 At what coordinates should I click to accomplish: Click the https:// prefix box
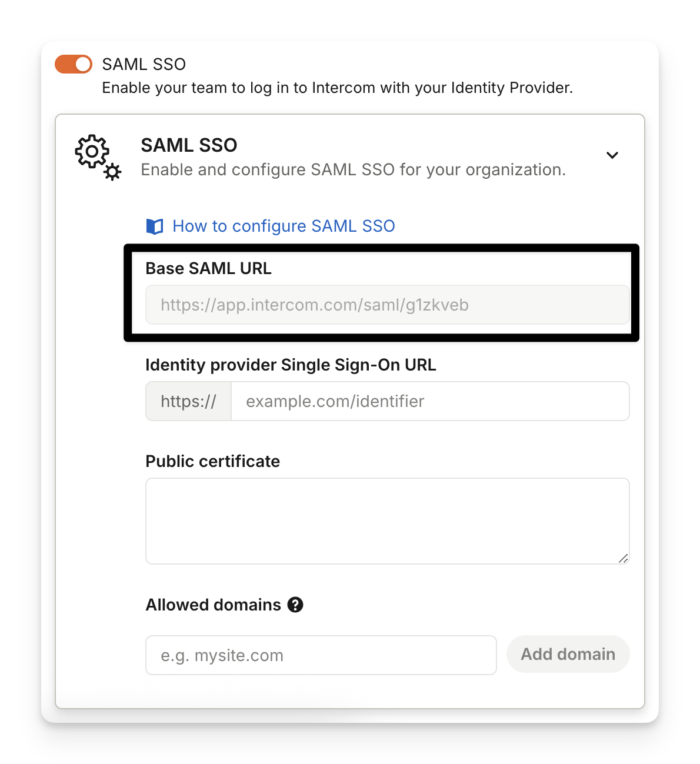tap(188, 402)
